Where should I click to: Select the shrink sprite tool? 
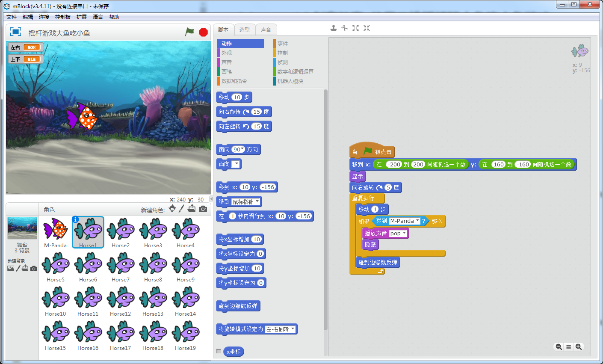(x=367, y=28)
